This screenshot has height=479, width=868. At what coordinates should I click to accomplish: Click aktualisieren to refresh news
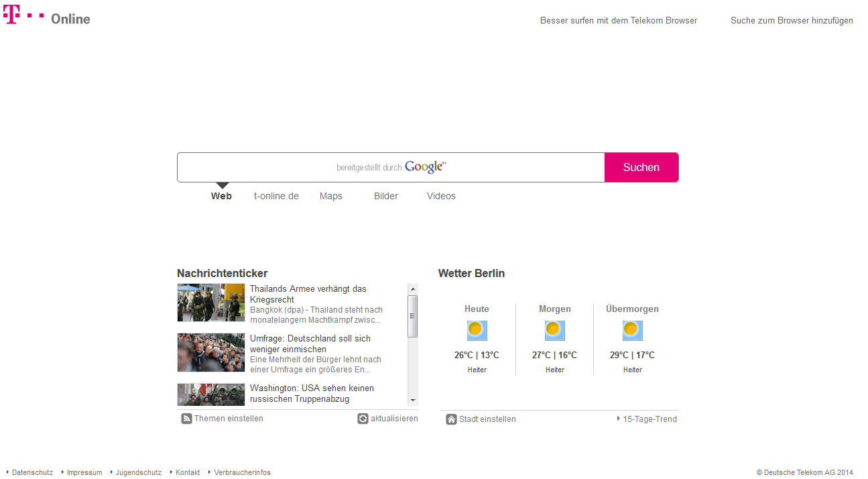[394, 419]
